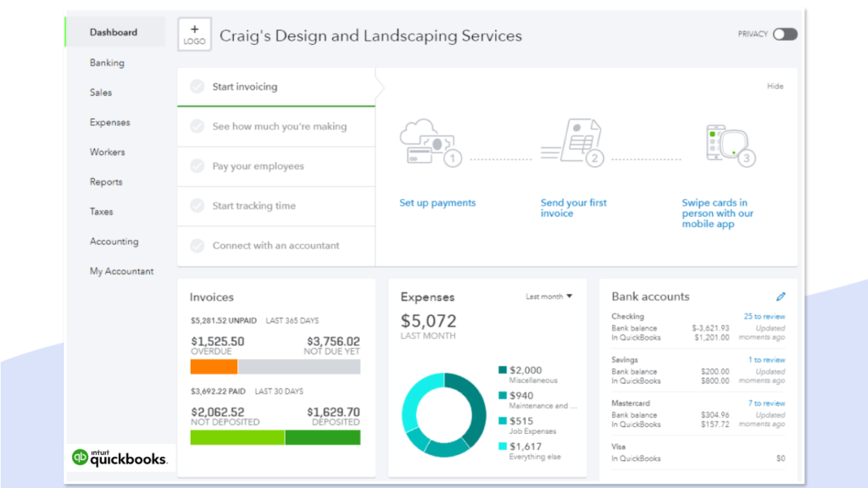The width and height of the screenshot is (868, 488).
Task: Open Workers in the sidebar
Action: coord(108,152)
